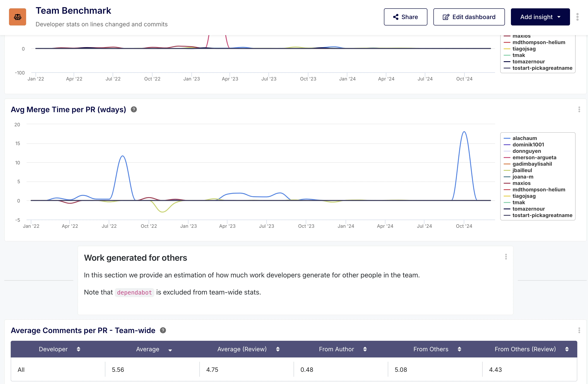Click the Team Benchmark scales icon
The height and width of the screenshot is (384, 588).
18,17
